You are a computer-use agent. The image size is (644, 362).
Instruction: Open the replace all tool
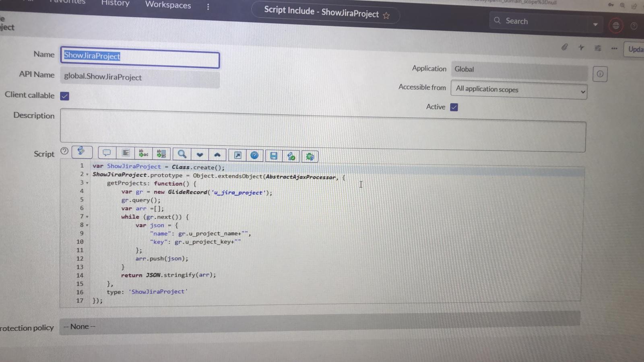pos(161,154)
